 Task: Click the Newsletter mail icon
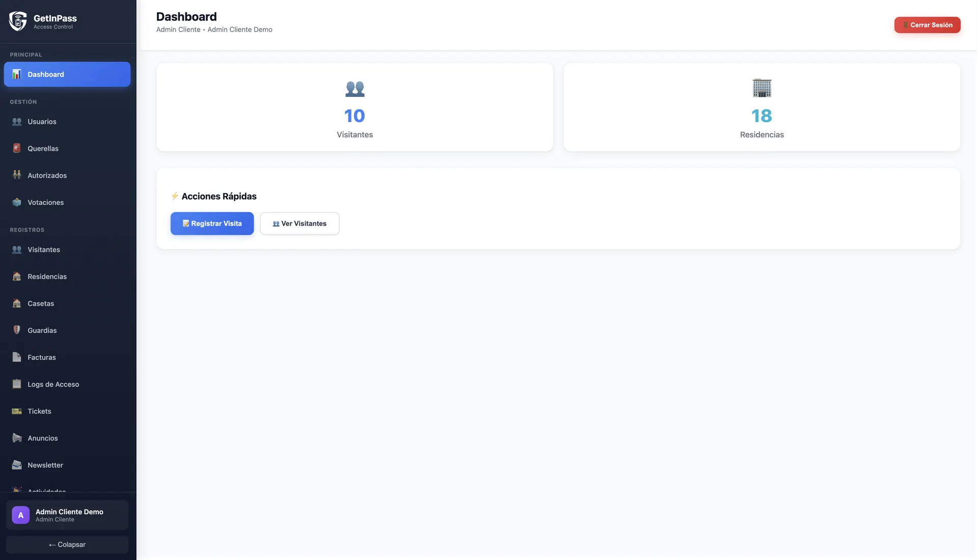(x=17, y=465)
